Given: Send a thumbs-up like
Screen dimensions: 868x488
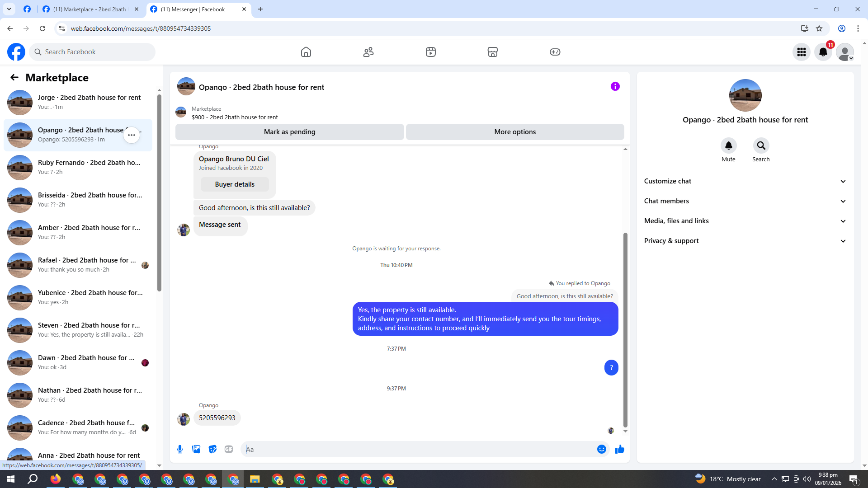Looking at the screenshot, I should pos(619,449).
